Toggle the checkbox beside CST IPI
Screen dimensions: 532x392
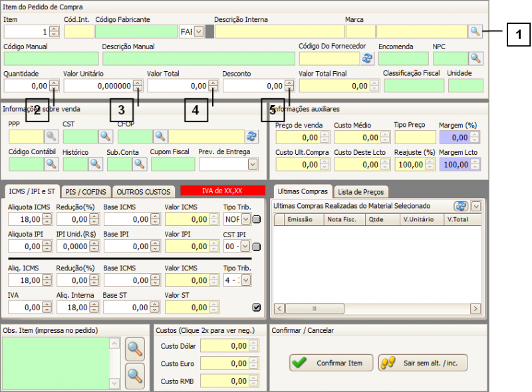257,246
